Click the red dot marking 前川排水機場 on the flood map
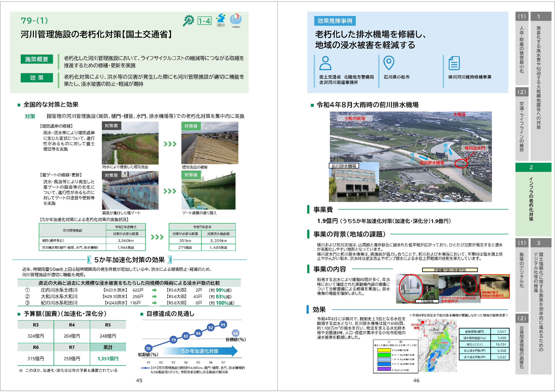This screenshot has height=392, width=555. (x=423, y=322)
